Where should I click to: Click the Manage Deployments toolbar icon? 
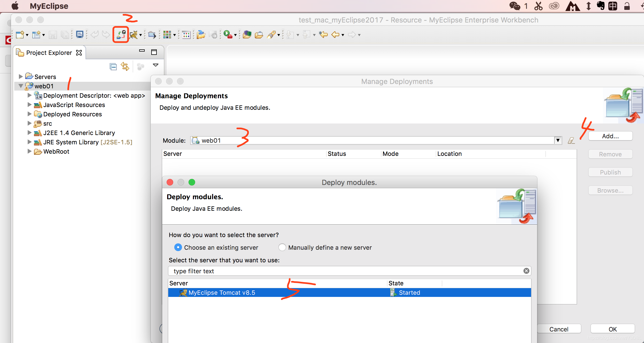pos(121,35)
